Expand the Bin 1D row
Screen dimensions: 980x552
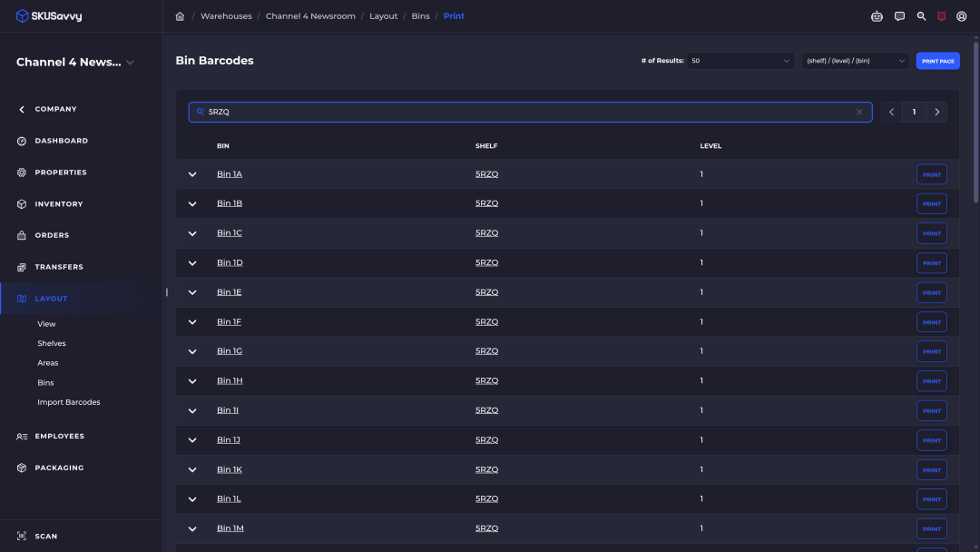click(192, 263)
